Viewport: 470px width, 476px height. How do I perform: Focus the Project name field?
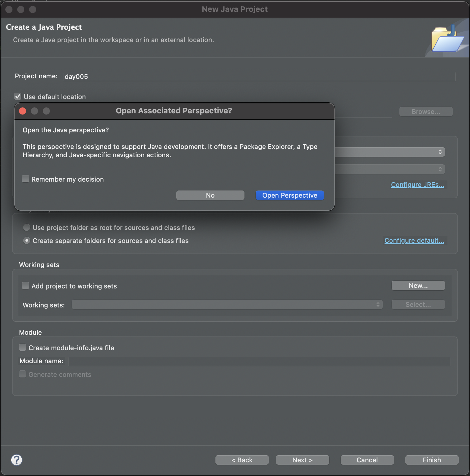coord(259,76)
